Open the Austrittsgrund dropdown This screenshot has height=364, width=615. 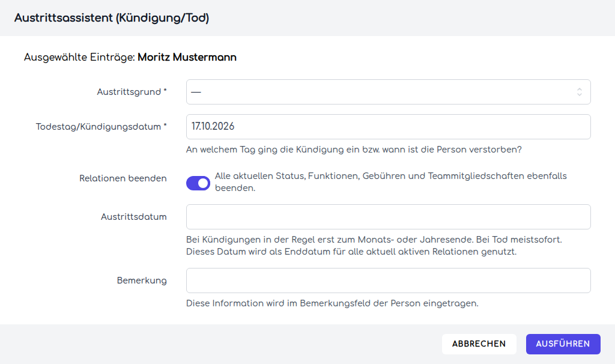389,92
